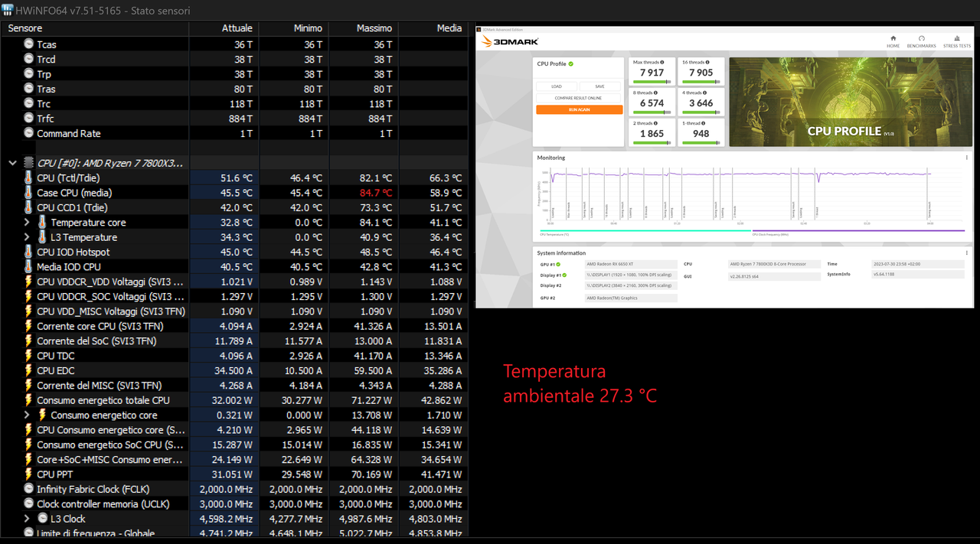Click the SAVE button in 3DMark

tap(599, 86)
